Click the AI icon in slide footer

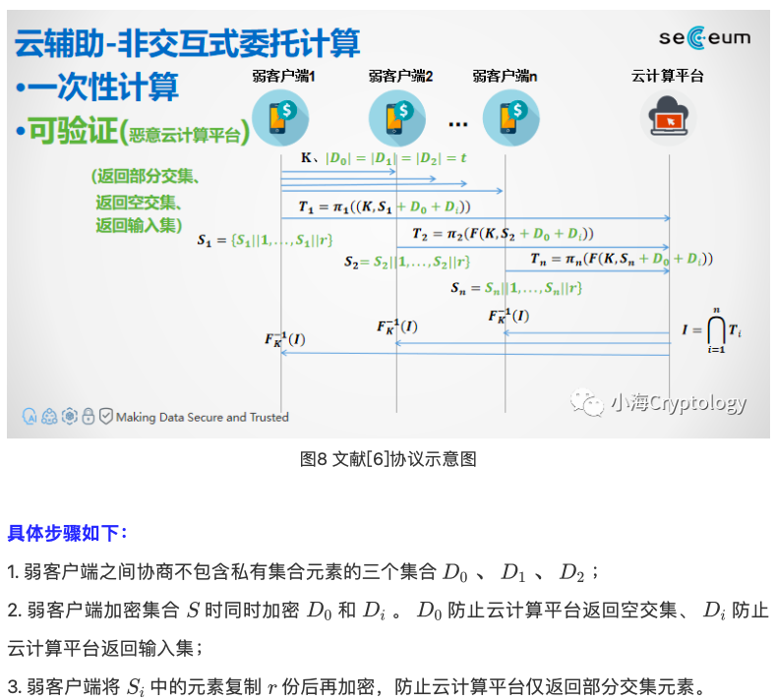[x=30, y=417]
